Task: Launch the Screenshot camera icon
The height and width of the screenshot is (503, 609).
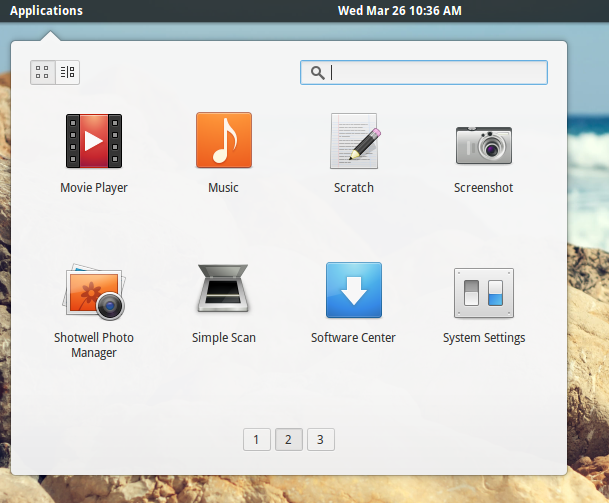Action: [x=484, y=145]
